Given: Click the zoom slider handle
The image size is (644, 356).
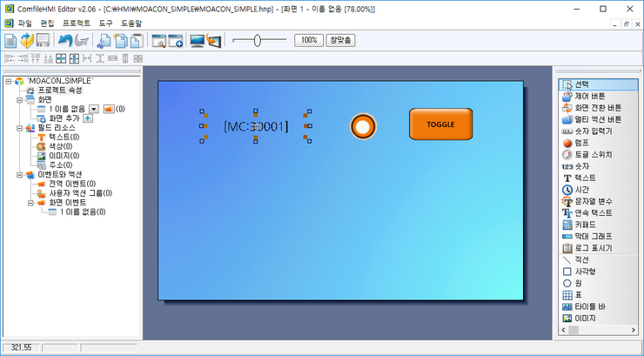Looking at the screenshot, I should [258, 40].
